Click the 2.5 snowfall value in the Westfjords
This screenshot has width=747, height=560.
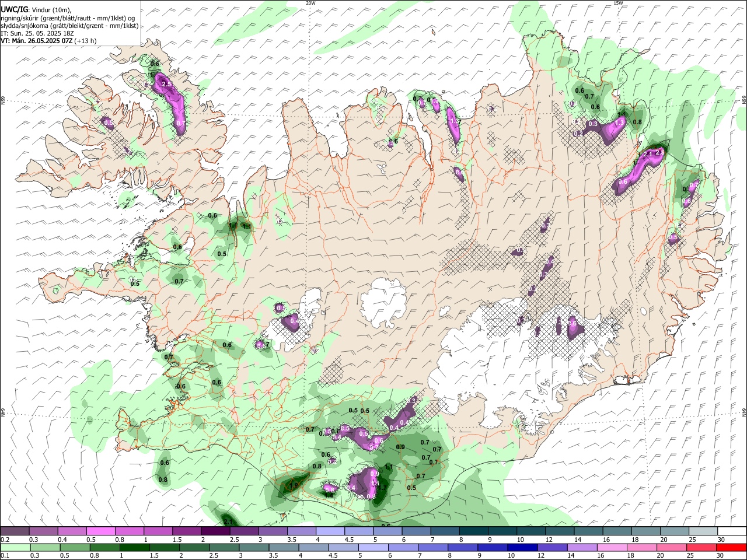point(166,85)
